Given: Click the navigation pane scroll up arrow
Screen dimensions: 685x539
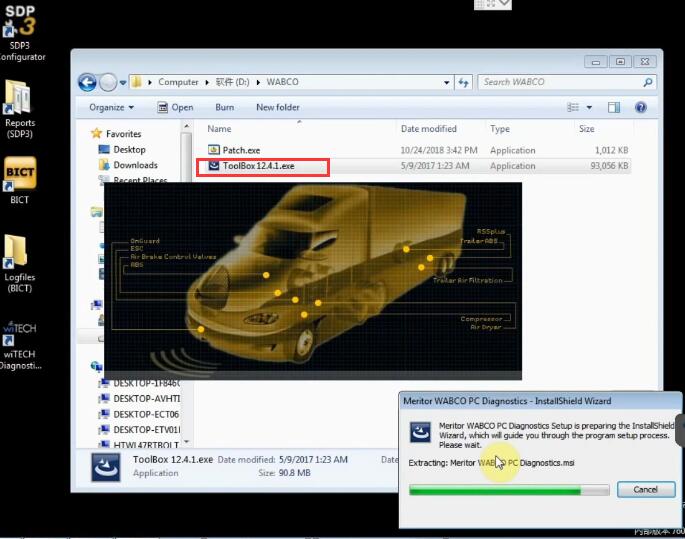Looking at the screenshot, I should 187,127.
